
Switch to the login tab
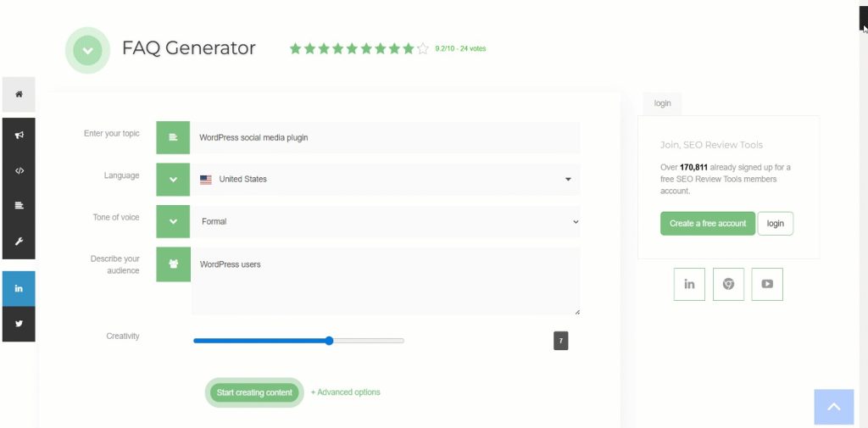662,103
